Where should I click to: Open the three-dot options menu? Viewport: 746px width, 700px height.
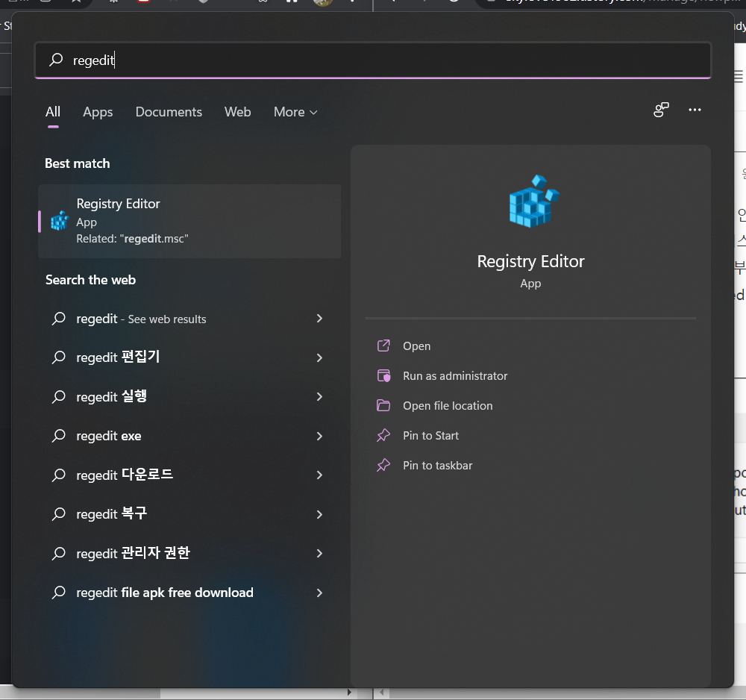tap(695, 110)
